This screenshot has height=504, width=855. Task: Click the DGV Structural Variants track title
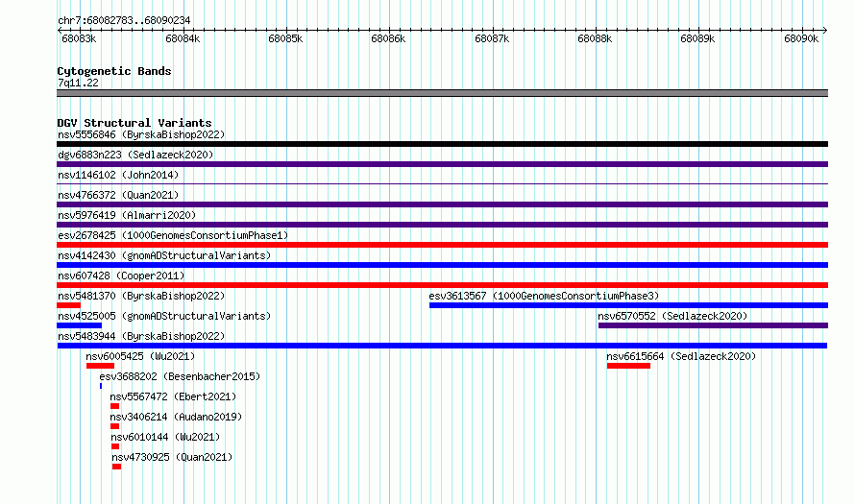pos(134,123)
